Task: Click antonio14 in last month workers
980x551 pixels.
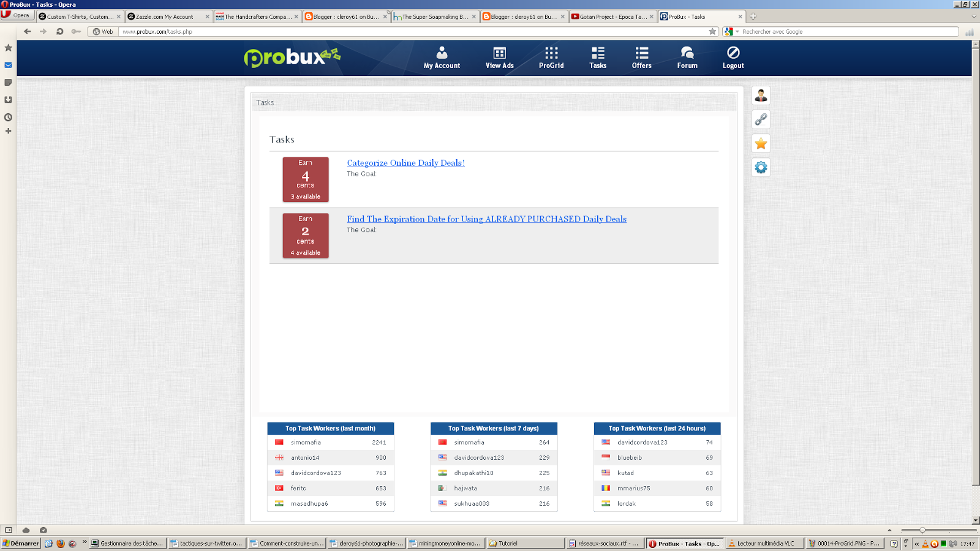Action: coord(305,457)
